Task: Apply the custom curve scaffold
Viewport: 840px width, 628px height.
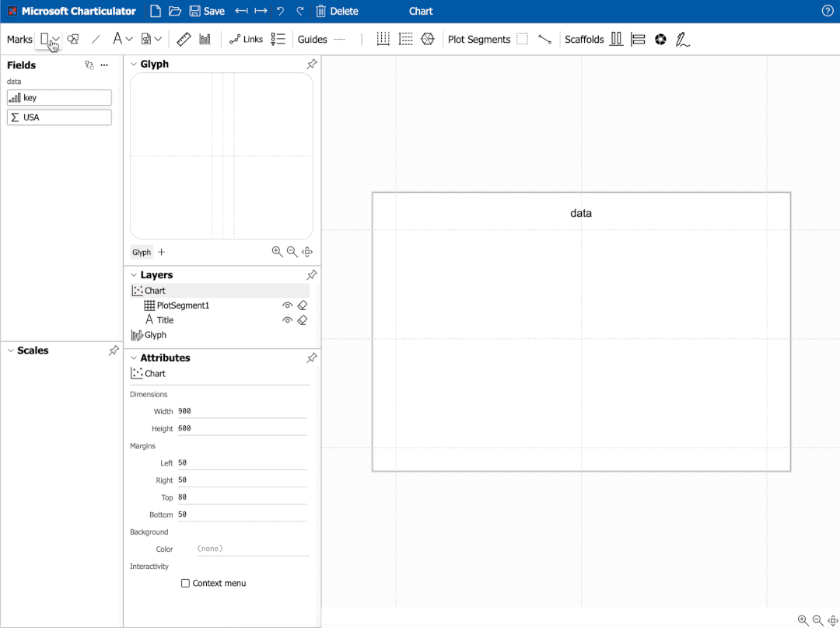Action: [x=683, y=39]
